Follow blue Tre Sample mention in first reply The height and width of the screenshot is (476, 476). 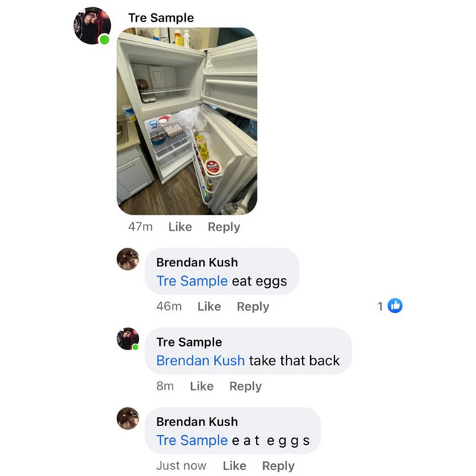point(192,281)
